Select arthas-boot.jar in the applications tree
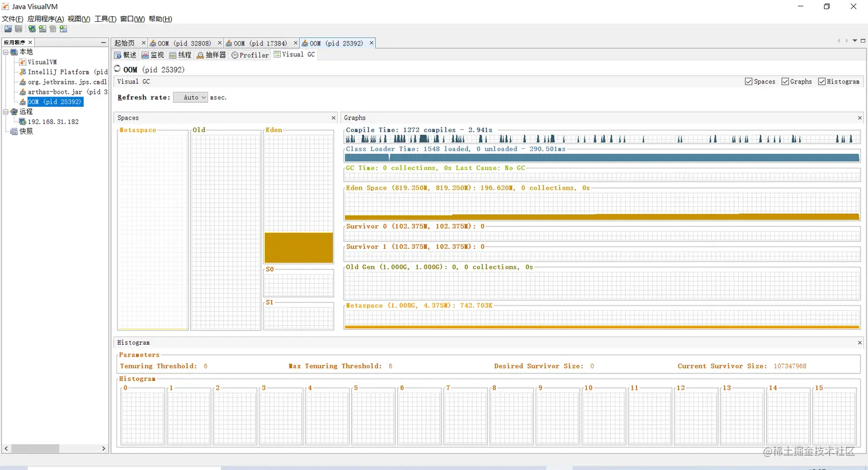Screen dimensions: 868x470 [x=63, y=92]
